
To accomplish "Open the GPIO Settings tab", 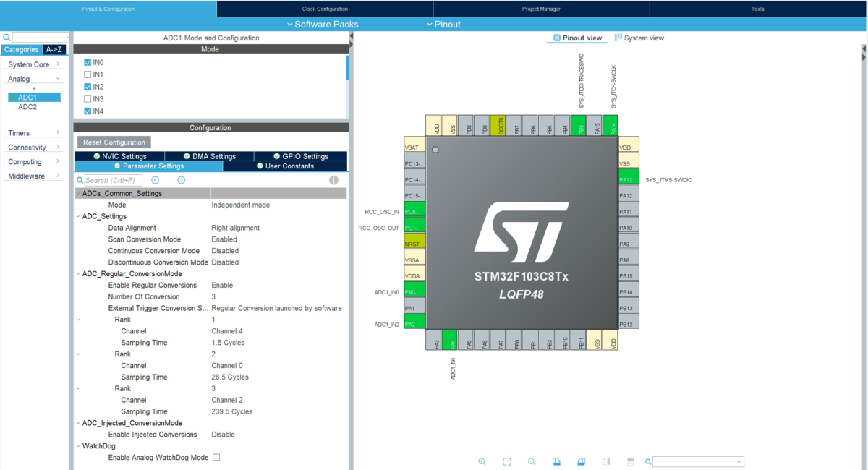I will (x=301, y=156).
